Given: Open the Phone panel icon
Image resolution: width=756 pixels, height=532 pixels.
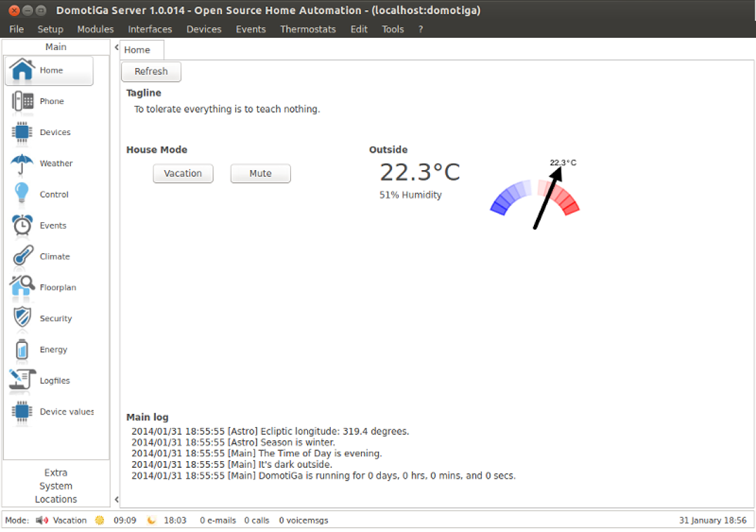Looking at the screenshot, I should click(x=22, y=101).
